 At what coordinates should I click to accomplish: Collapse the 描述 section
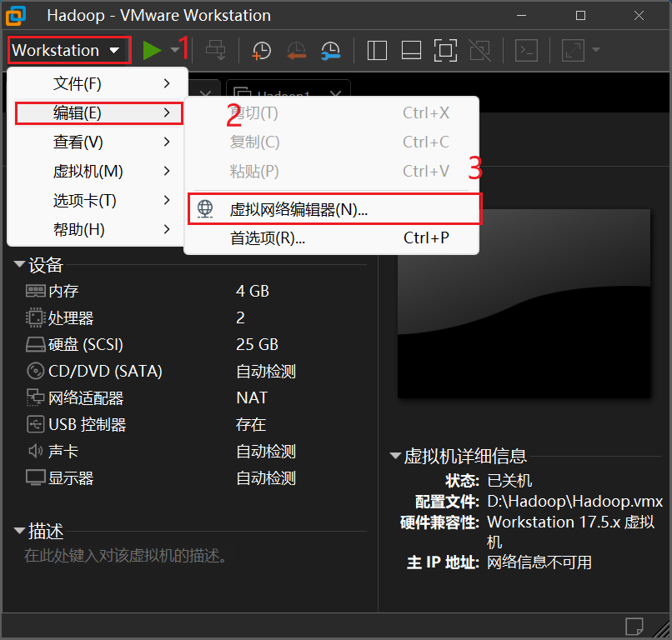[19, 531]
